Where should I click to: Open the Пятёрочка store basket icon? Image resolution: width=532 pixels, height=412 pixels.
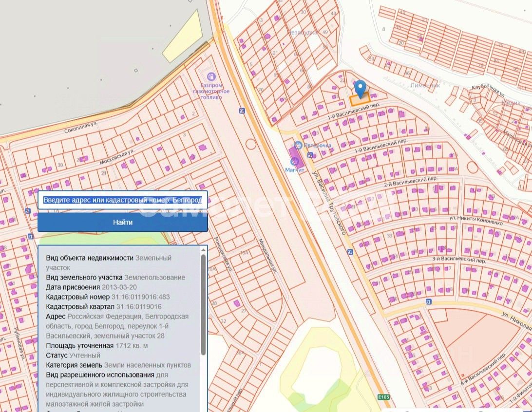click(x=298, y=145)
